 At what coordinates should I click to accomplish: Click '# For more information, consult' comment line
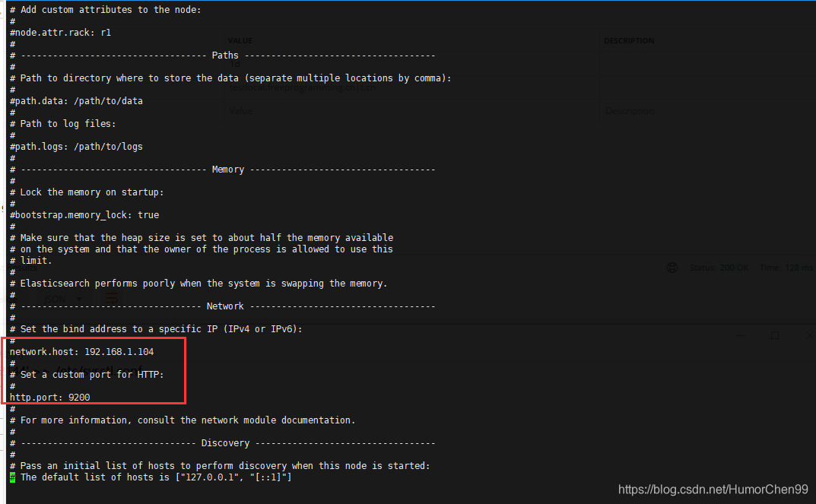(x=183, y=420)
